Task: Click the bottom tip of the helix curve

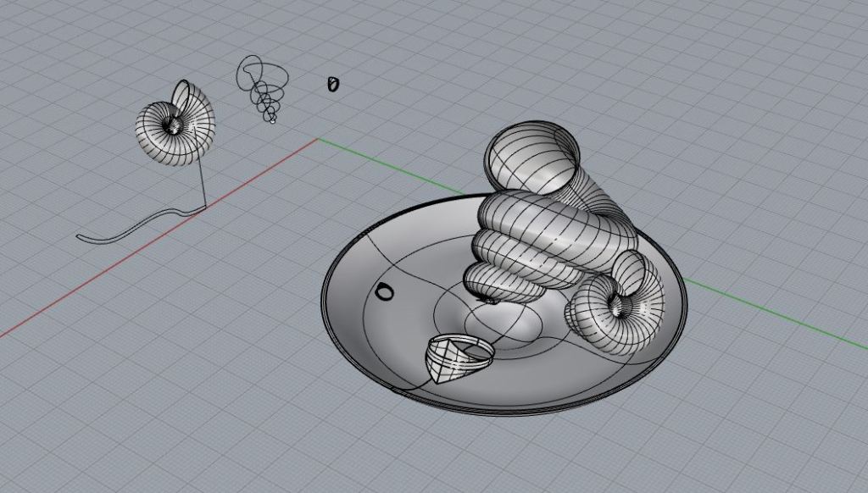Action: (x=271, y=121)
